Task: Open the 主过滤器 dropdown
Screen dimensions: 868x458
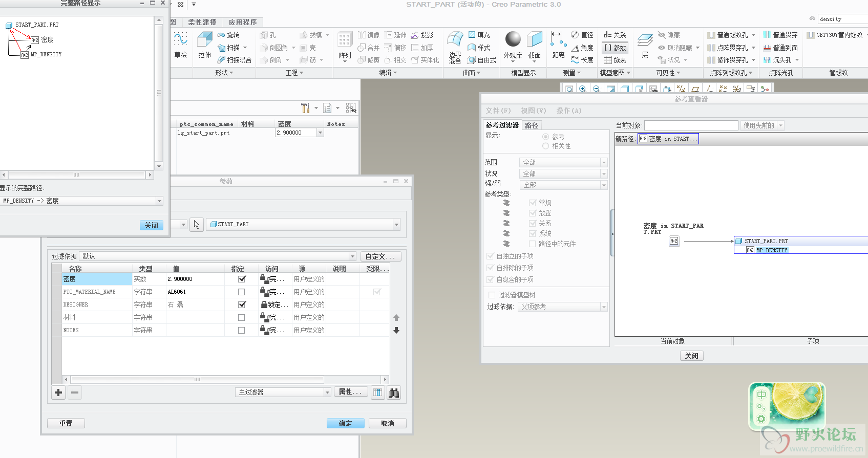Action: (283, 392)
